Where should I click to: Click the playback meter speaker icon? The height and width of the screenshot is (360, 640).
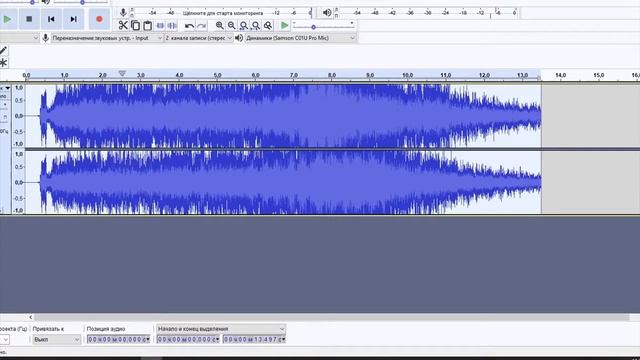pyautogui.click(x=327, y=13)
